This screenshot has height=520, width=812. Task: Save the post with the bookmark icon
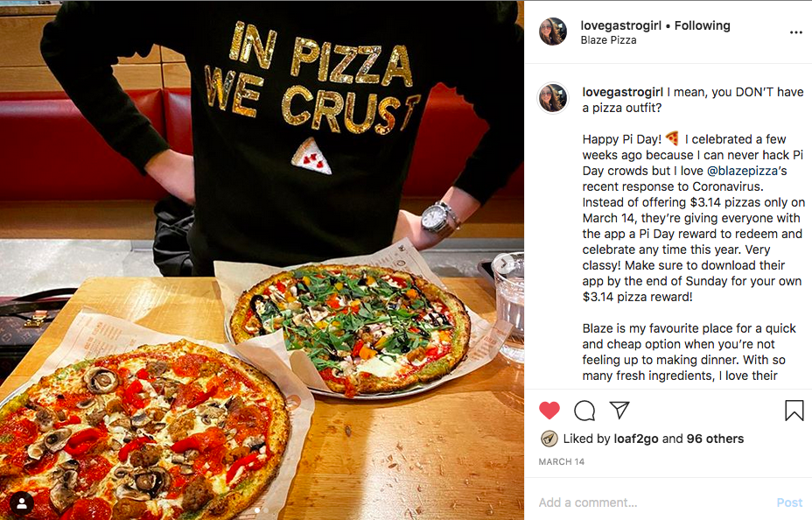pos(794,411)
